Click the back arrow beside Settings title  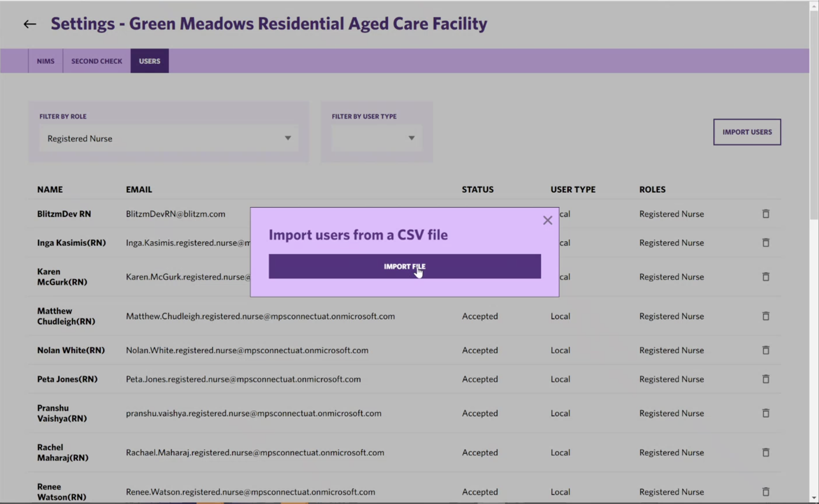(30, 24)
